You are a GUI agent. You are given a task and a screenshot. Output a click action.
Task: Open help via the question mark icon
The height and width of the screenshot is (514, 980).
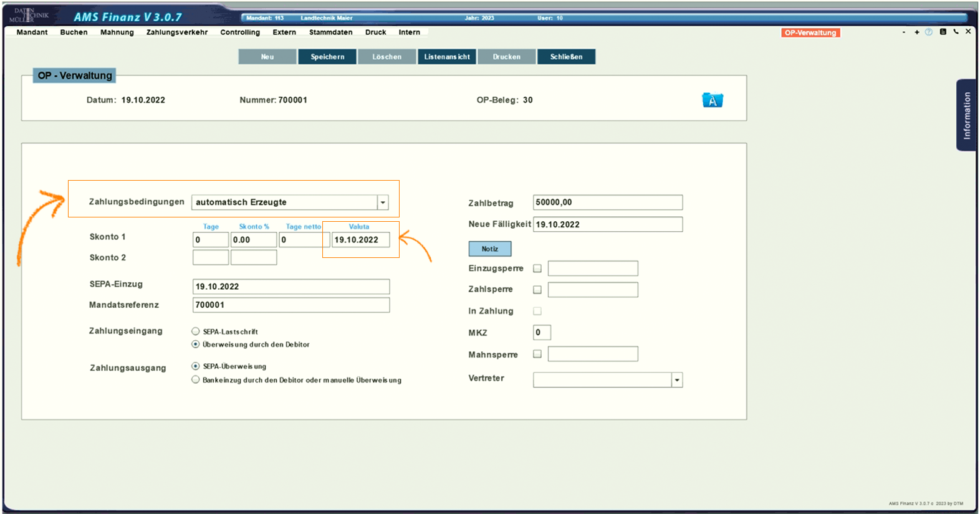(929, 32)
